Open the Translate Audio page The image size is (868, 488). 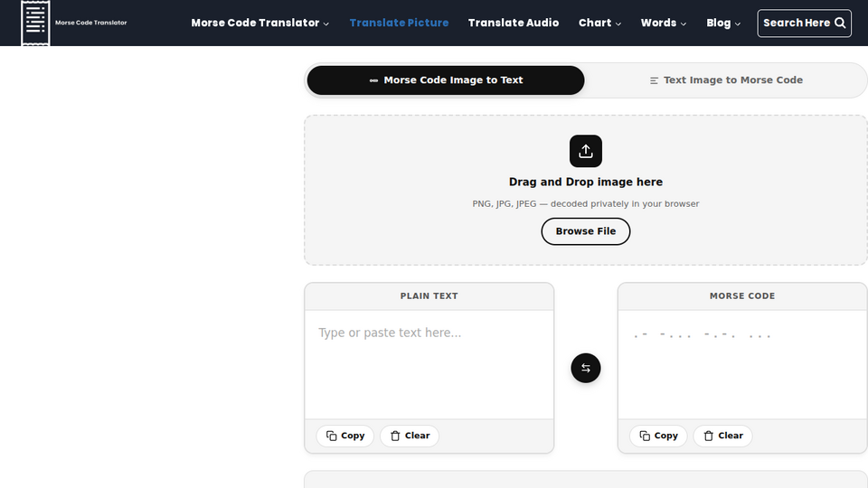pos(514,23)
